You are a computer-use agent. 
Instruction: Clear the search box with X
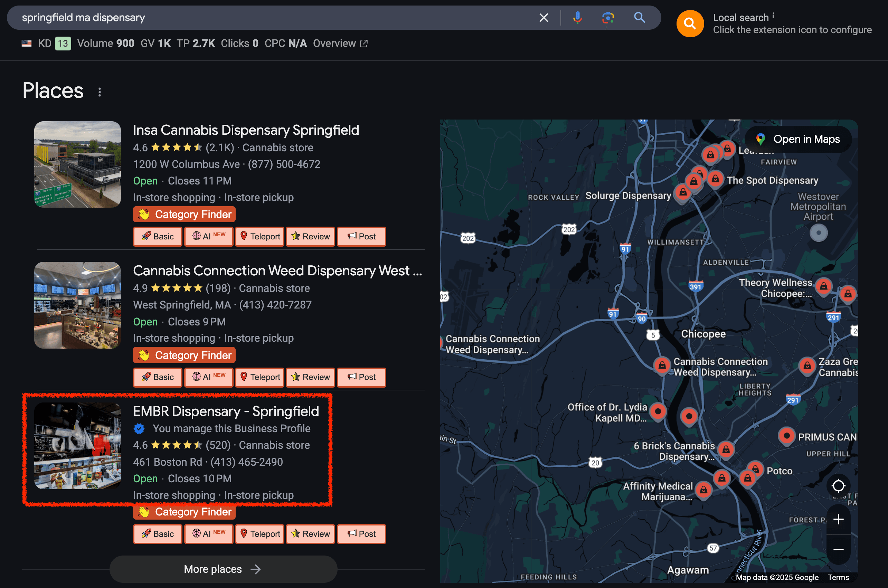tap(544, 18)
